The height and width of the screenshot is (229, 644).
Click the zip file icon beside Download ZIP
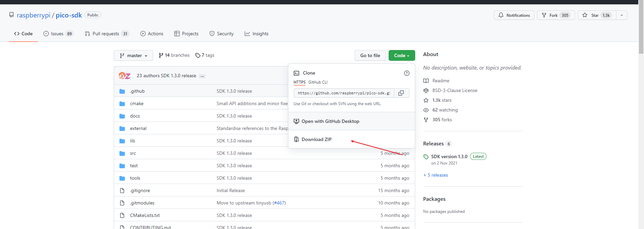[296, 139]
